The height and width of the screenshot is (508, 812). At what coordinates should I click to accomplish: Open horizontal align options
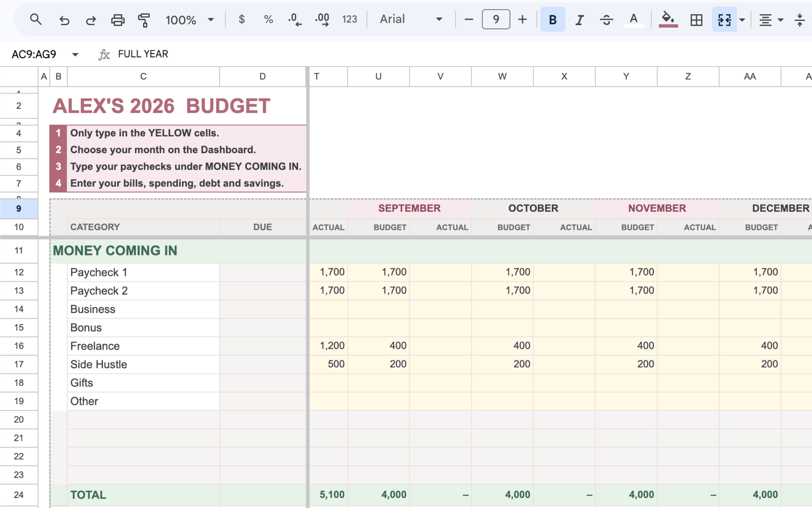click(x=771, y=20)
